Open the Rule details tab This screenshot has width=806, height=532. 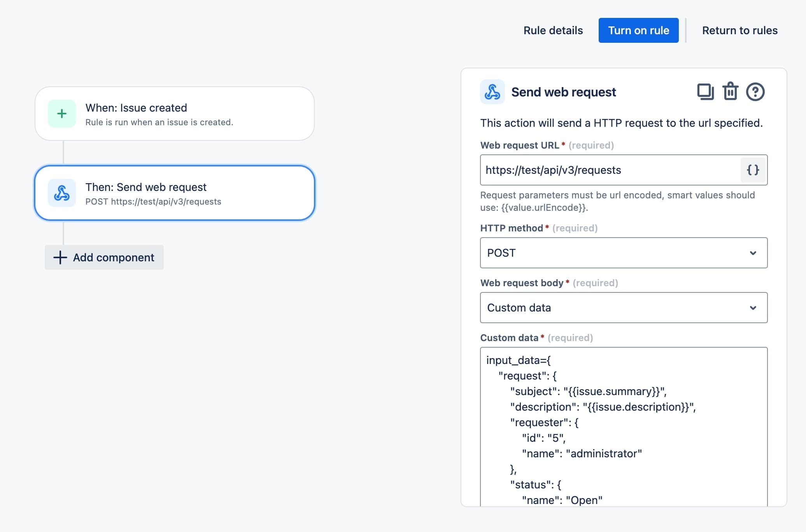(x=553, y=30)
